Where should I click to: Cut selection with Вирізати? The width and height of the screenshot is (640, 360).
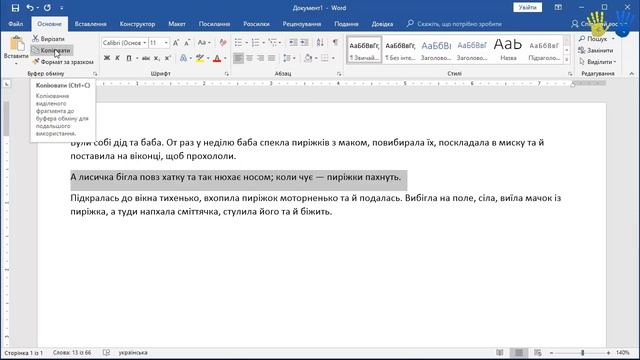[x=48, y=39]
